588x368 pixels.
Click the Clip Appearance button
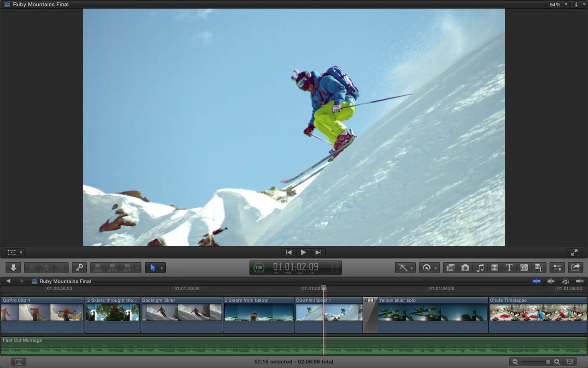571,362
